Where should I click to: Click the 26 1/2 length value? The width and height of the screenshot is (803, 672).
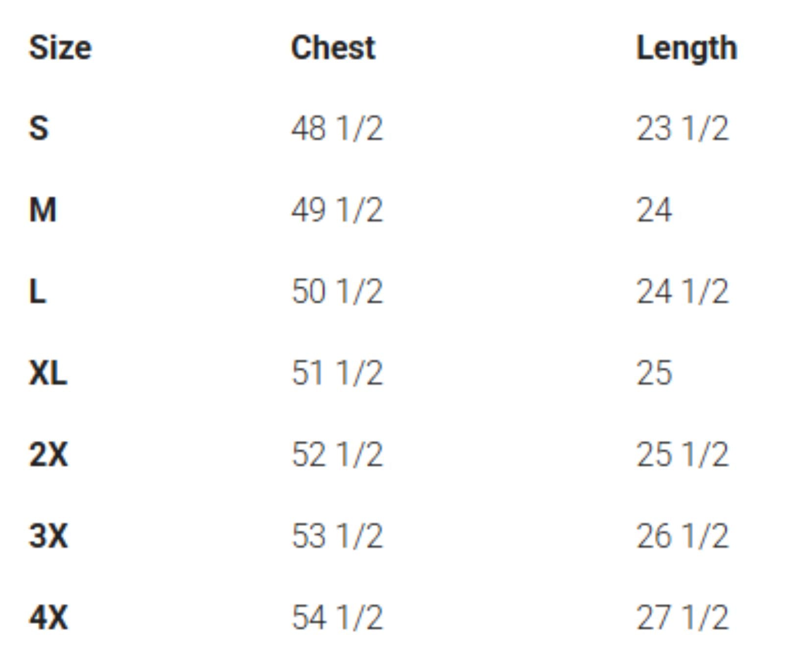683,536
